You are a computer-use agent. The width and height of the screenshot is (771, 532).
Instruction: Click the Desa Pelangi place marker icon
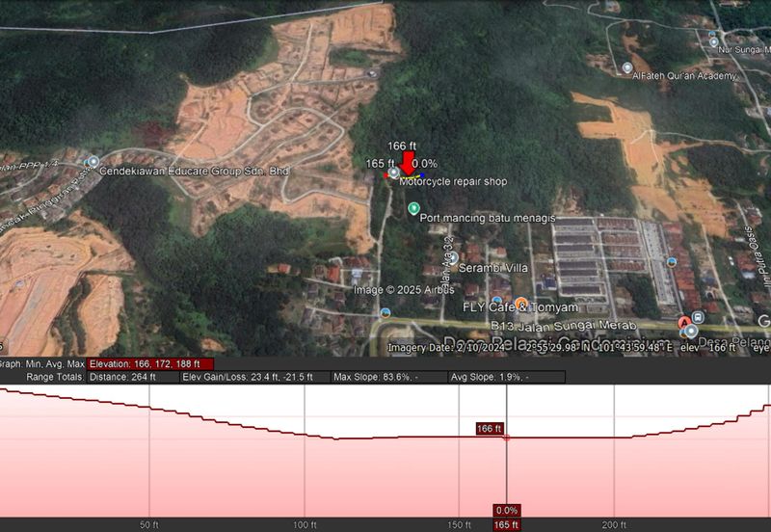tap(691, 332)
